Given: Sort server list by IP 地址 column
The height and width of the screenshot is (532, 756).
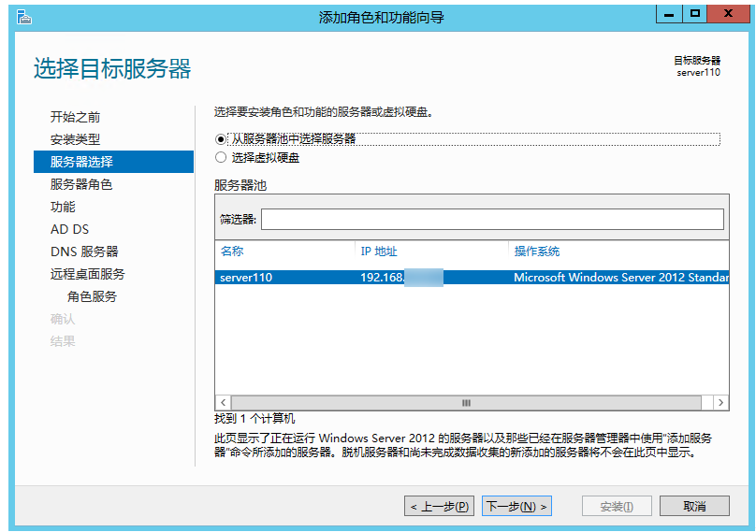Looking at the screenshot, I should (x=431, y=252).
